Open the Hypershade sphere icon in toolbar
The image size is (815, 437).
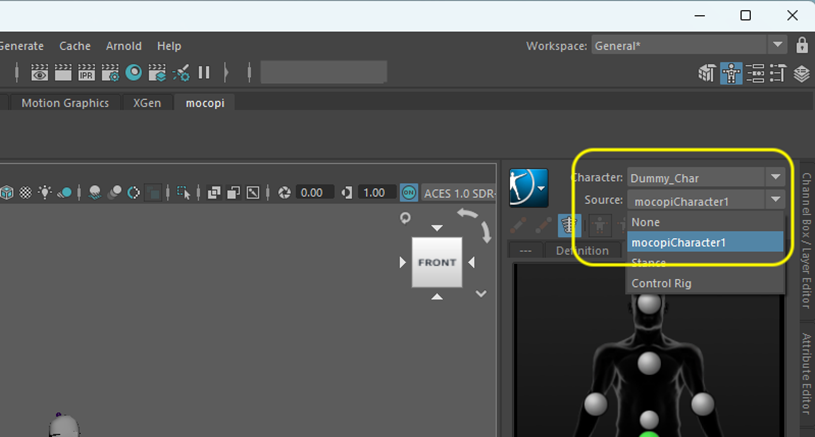tap(133, 72)
